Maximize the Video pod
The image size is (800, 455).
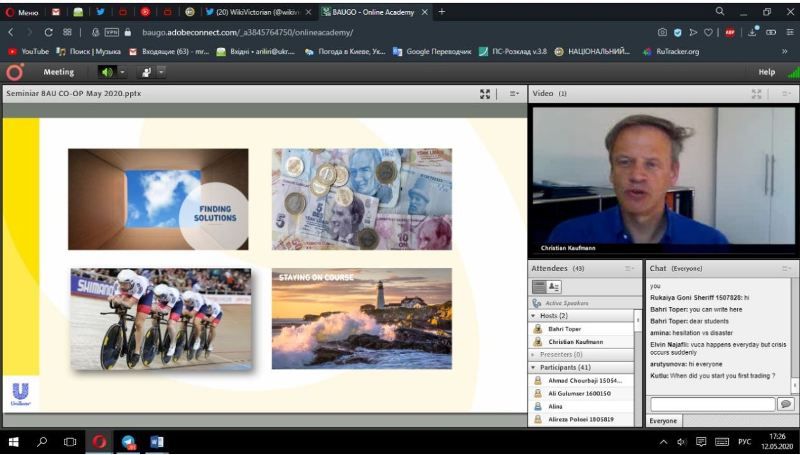click(757, 93)
